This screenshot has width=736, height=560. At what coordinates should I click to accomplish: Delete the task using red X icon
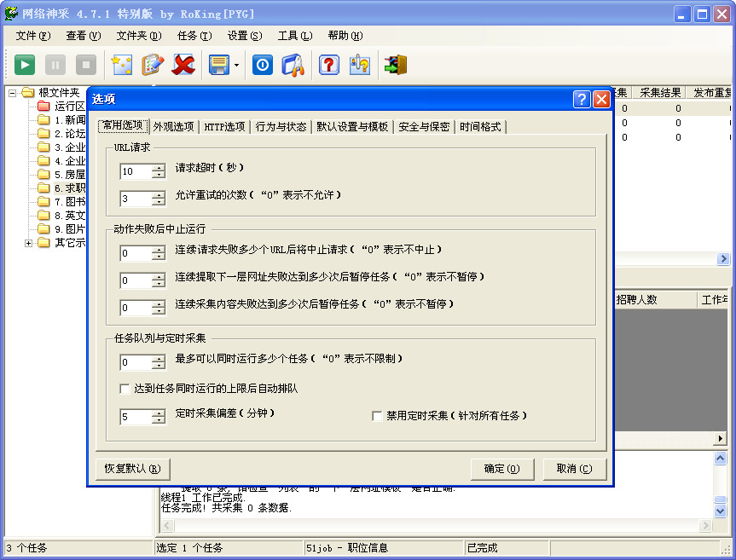click(x=185, y=65)
